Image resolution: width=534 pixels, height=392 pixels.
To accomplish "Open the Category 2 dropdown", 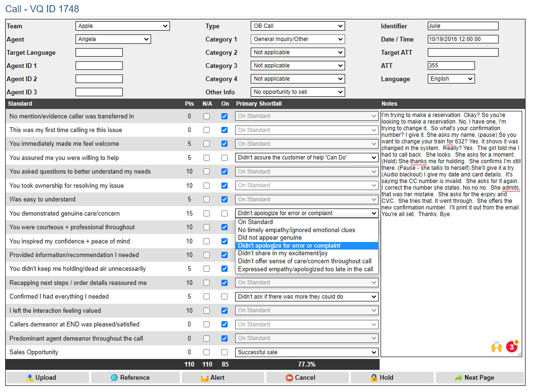I will point(297,52).
